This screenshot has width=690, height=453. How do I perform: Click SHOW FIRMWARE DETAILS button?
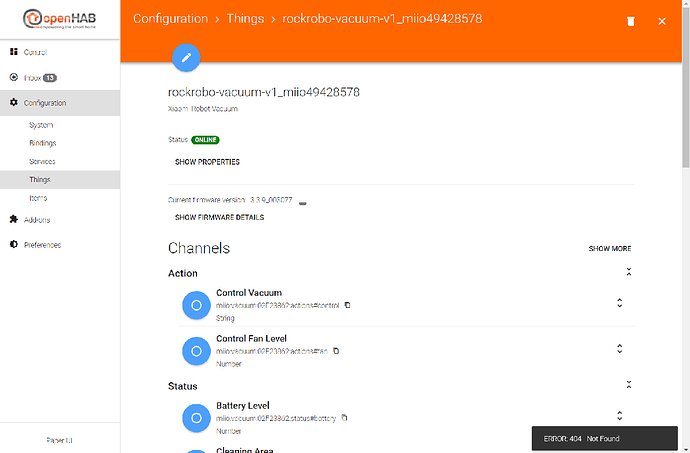220,217
